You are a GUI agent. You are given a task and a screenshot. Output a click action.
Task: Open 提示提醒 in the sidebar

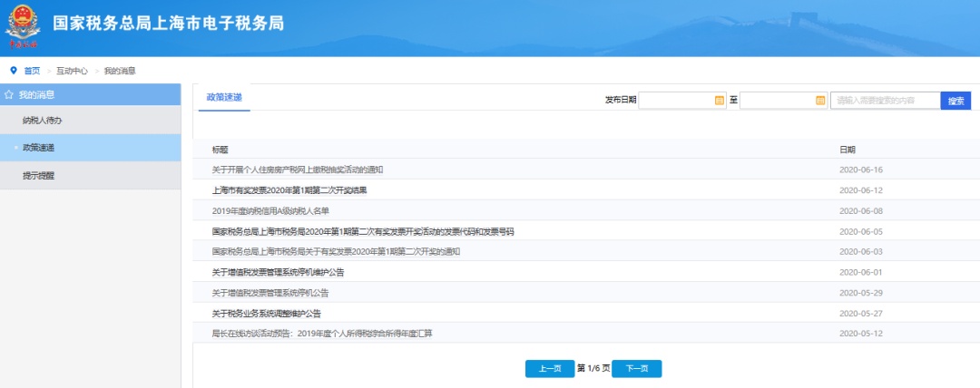coord(38,175)
